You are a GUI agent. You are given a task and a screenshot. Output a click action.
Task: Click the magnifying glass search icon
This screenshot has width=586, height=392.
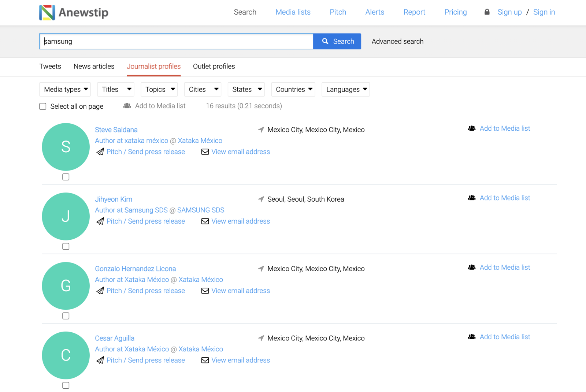coord(325,41)
